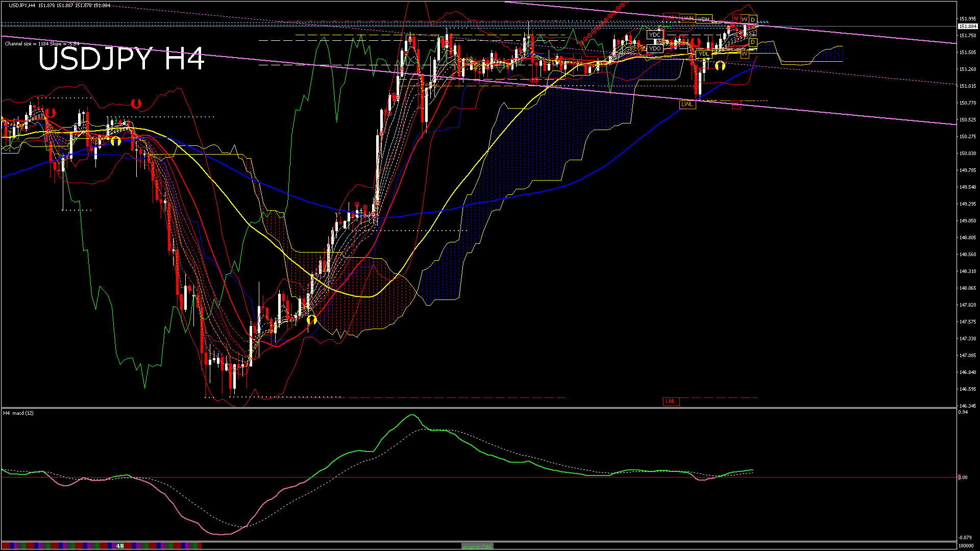The height and width of the screenshot is (551, 980).
Task: Click the YDC yesterday close label
Action: tap(655, 35)
